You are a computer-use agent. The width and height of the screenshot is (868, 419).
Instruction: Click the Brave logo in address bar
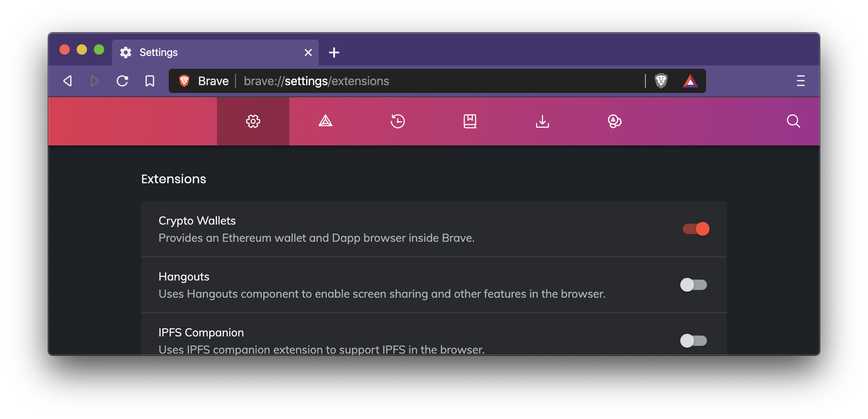tap(184, 81)
